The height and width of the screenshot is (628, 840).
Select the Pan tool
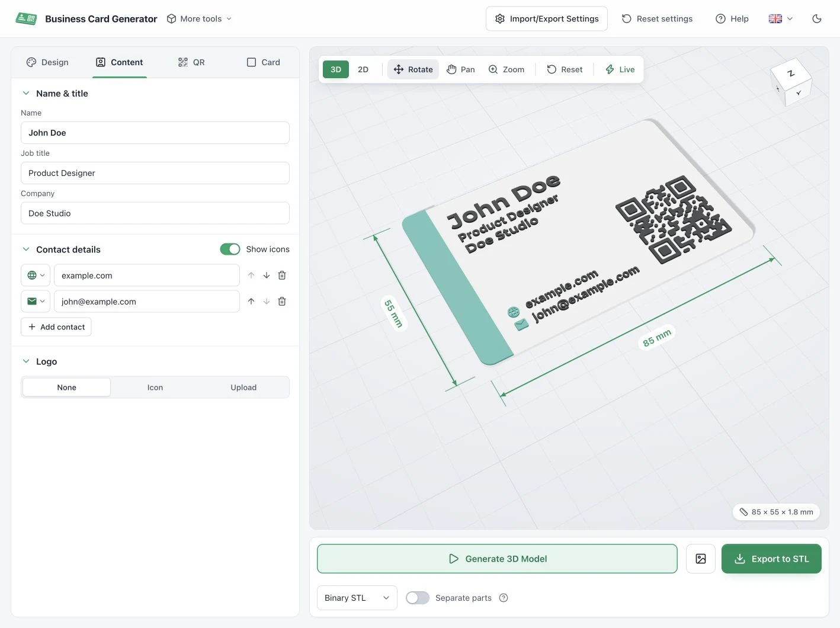coord(461,69)
